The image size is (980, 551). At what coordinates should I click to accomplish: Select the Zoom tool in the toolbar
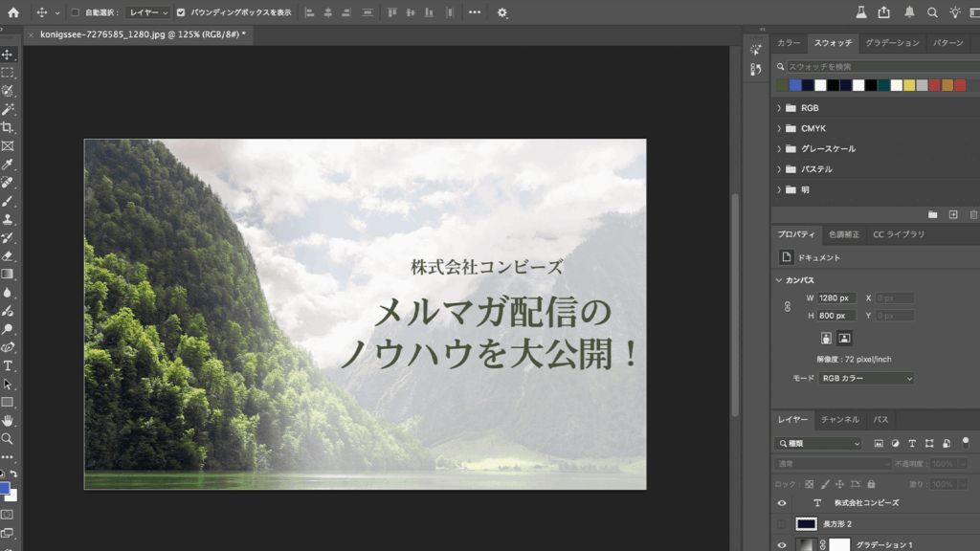(x=8, y=438)
